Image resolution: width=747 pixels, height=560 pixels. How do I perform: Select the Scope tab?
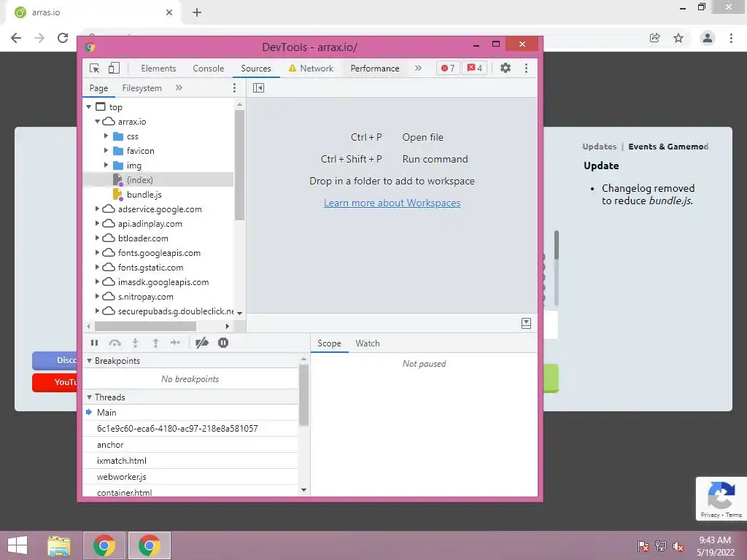pyautogui.click(x=329, y=343)
